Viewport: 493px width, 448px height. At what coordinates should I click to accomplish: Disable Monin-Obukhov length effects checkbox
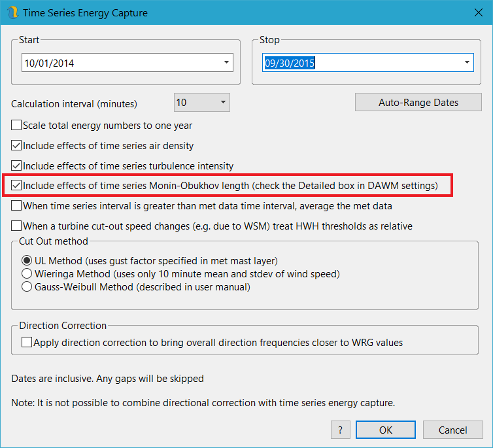(x=16, y=186)
